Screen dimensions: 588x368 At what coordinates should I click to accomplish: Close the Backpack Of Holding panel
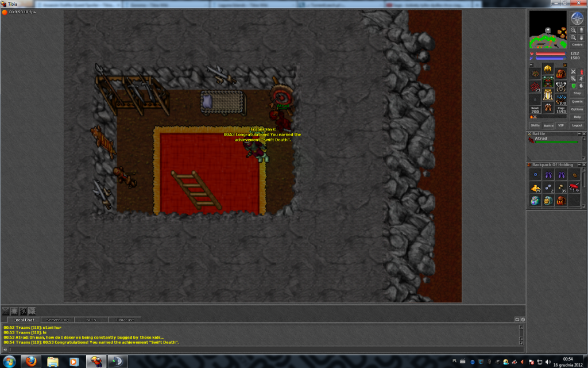click(x=583, y=165)
